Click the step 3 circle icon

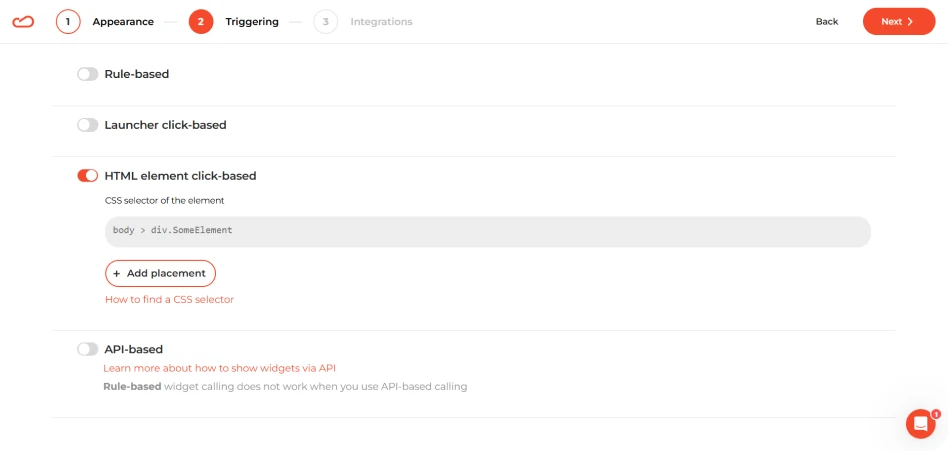[x=325, y=22]
